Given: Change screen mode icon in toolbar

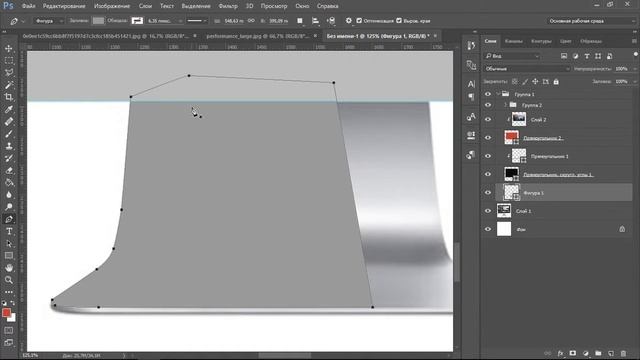Looking at the screenshot, I should (9, 342).
